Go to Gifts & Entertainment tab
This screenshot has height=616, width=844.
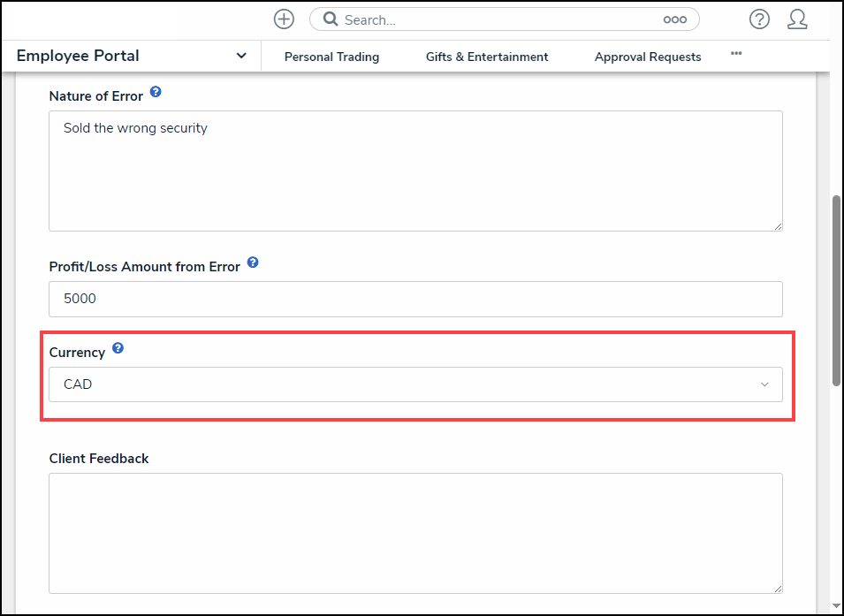(x=487, y=57)
